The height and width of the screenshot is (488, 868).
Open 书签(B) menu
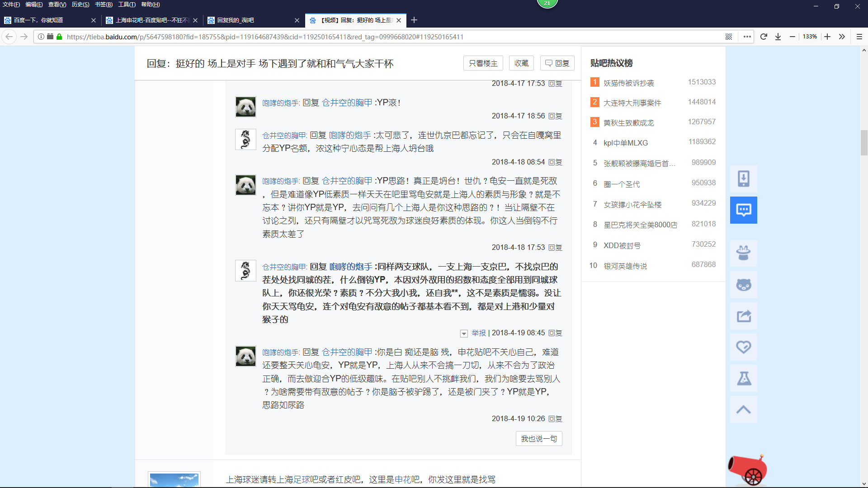(x=104, y=5)
